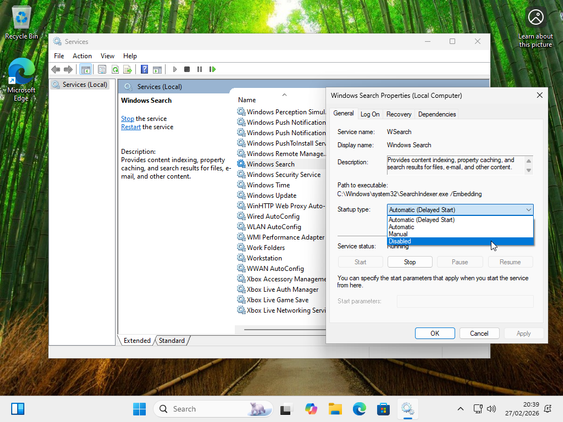Select the Work Folders service row
The height and width of the screenshot is (422, 563).
[x=281, y=247]
